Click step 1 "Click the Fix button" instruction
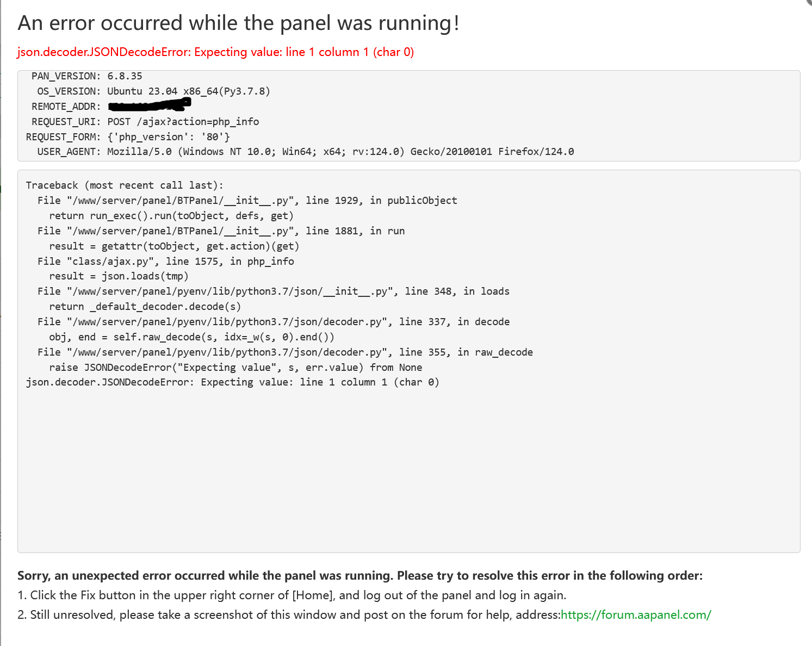Viewport: 812px width, 646px height. [x=292, y=595]
